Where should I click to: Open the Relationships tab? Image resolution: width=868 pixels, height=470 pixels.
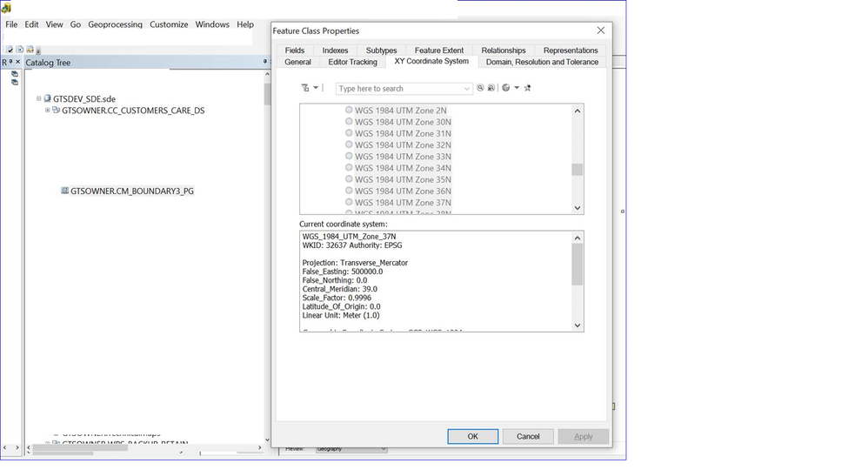(504, 50)
